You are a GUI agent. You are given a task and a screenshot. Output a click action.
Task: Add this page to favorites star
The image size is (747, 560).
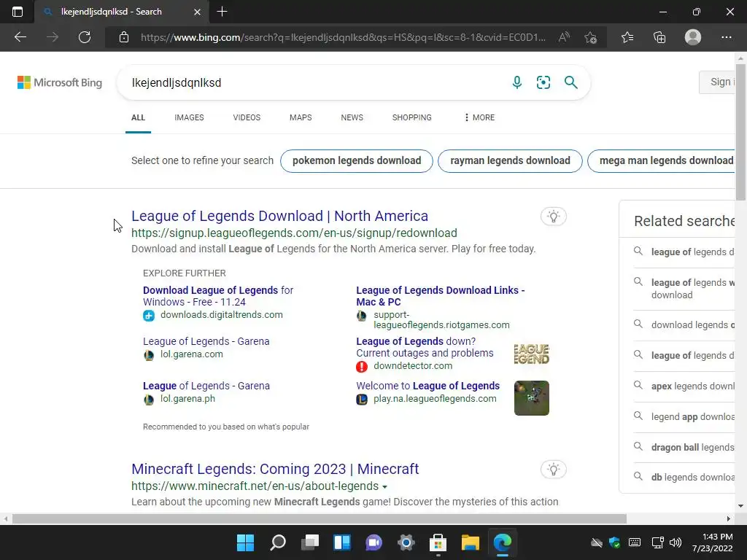591,37
